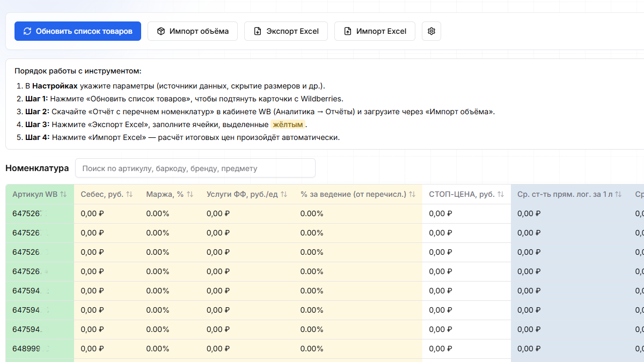644x362 pixels.
Task: Click the Номенклатура heading
Action: click(x=37, y=168)
